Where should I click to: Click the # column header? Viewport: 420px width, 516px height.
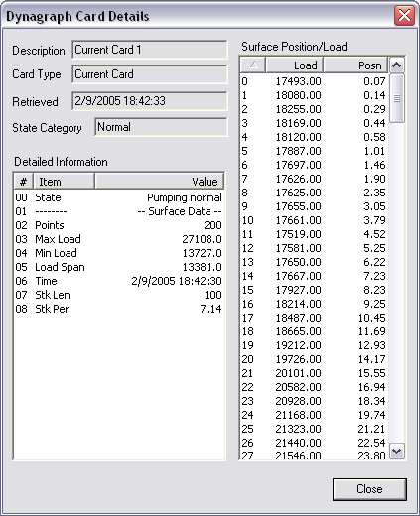(23, 181)
